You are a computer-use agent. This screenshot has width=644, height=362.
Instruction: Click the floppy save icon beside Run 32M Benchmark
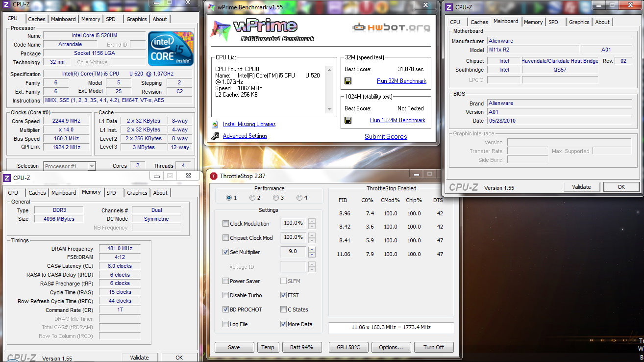click(348, 81)
